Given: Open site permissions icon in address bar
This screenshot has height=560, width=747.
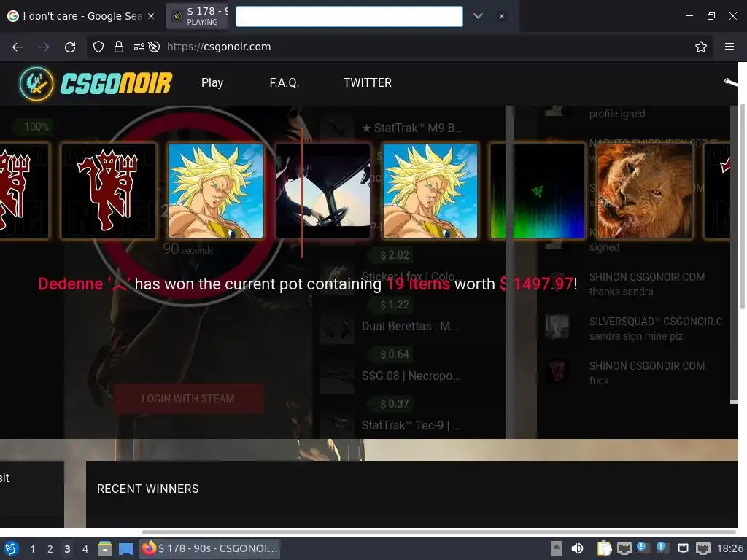Looking at the screenshot, I should [139, 47].
